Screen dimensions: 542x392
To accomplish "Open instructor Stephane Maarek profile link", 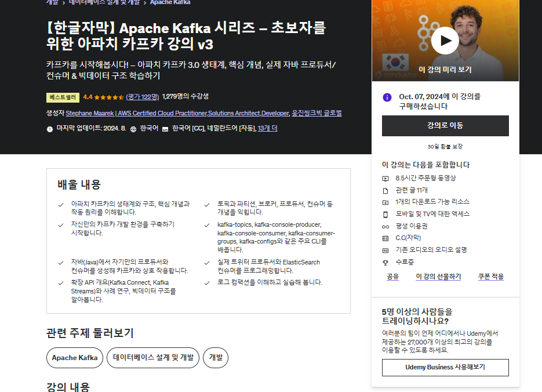I will click(177, 113).
